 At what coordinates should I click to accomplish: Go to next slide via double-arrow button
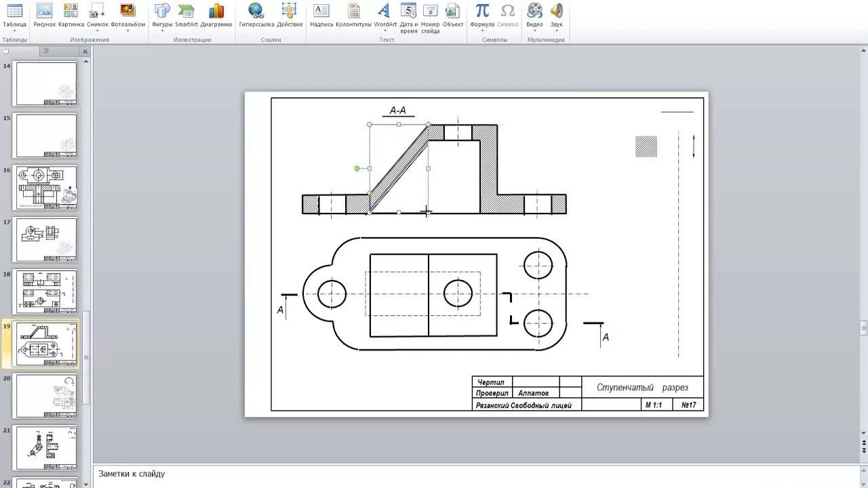[863, 451]
